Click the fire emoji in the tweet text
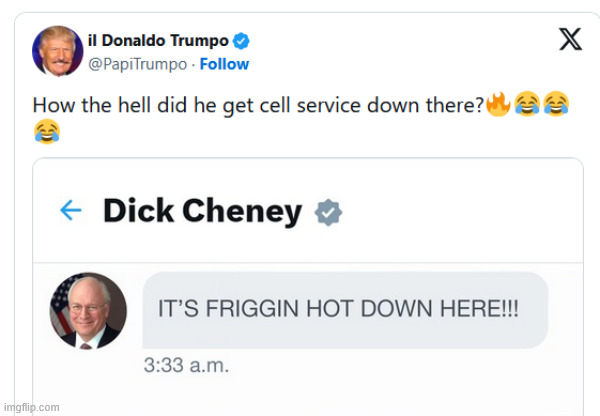Image resolution: width=600 pixels, height=416 pixels. (498, 104)
